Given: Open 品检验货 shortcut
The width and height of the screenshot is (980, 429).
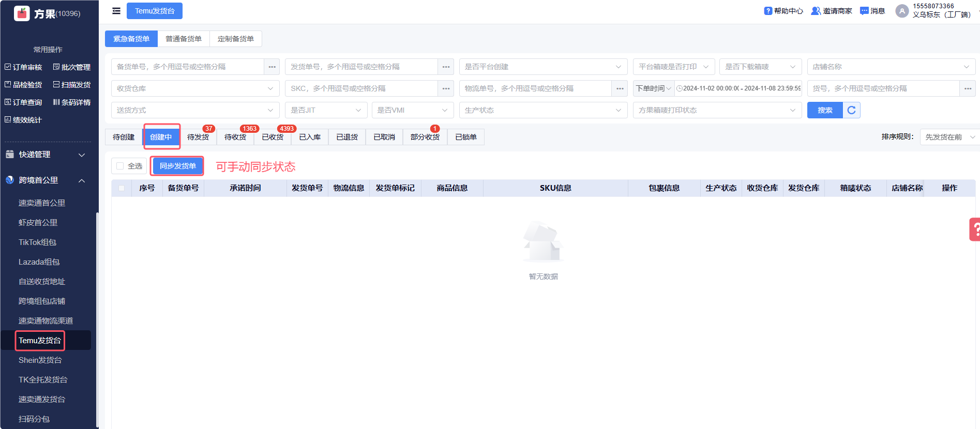Looking at the screenshot, I should tap(23, 85).
